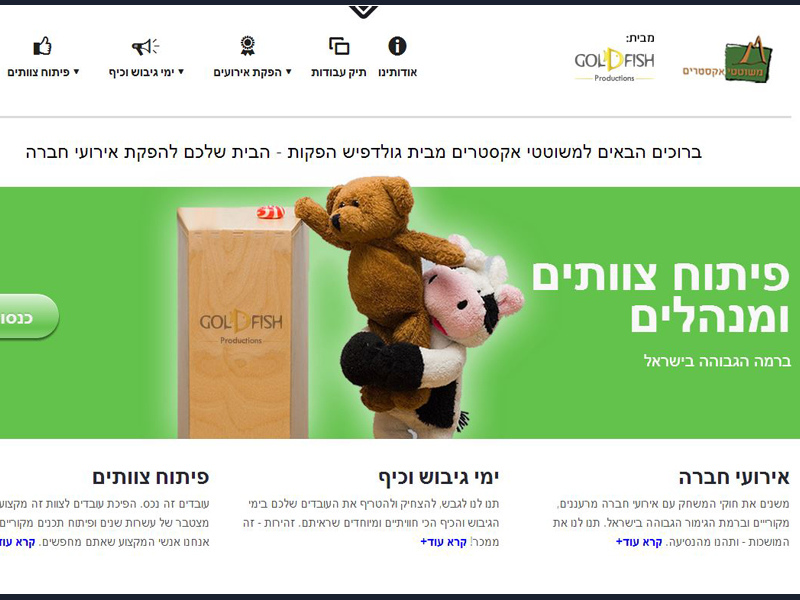This screenshot has height=600, width=800.
Task: Click the megaphone icon above ימי גיבוש וכיף
Action: (x=145, y=46)
